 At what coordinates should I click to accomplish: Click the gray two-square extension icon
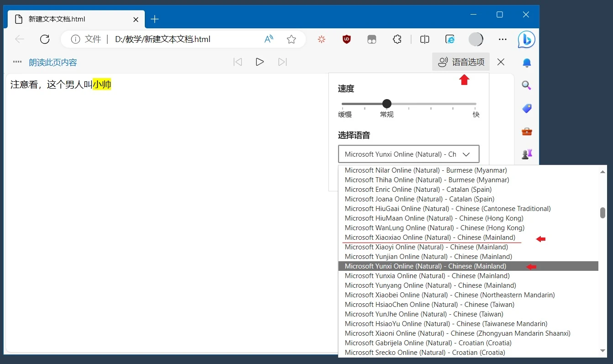(372, 39)
